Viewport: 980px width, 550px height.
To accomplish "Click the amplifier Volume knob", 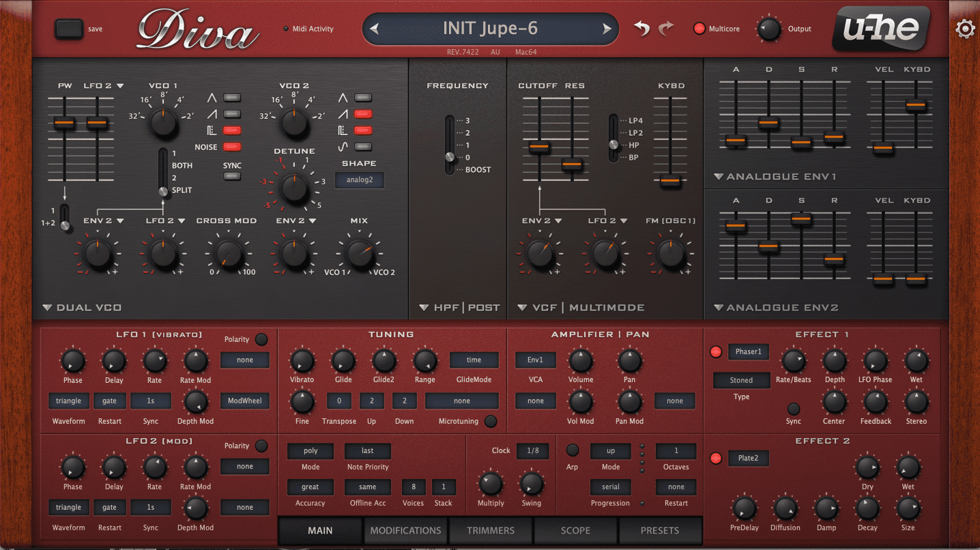I will (x=581, y=361).
